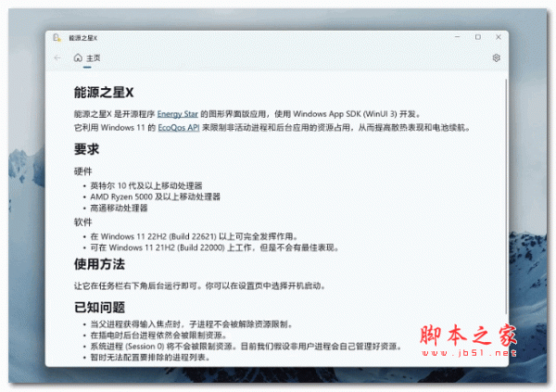
Task: Click the 系统进程 (Session 0) bullet
Action: pos(246,346)
